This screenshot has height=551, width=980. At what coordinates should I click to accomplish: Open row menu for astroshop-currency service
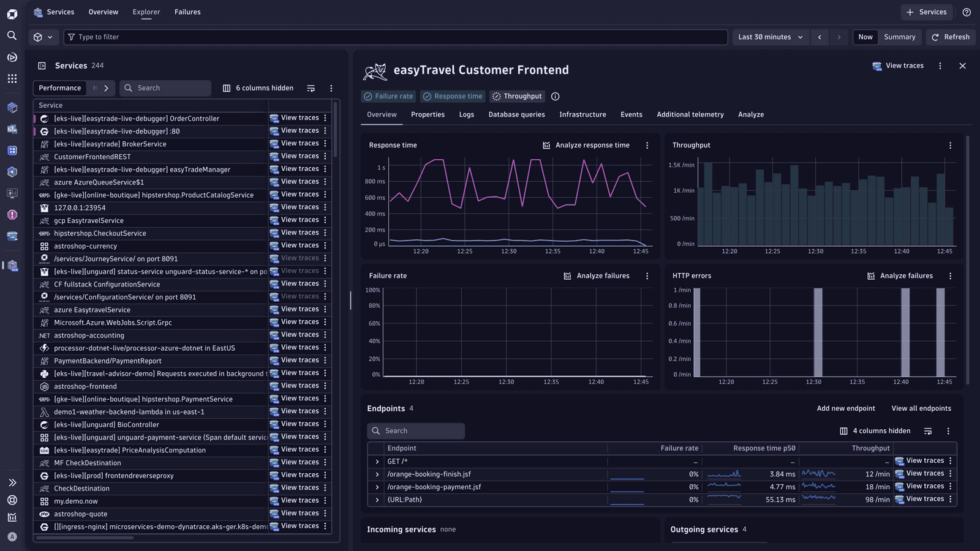pos(325,246)
